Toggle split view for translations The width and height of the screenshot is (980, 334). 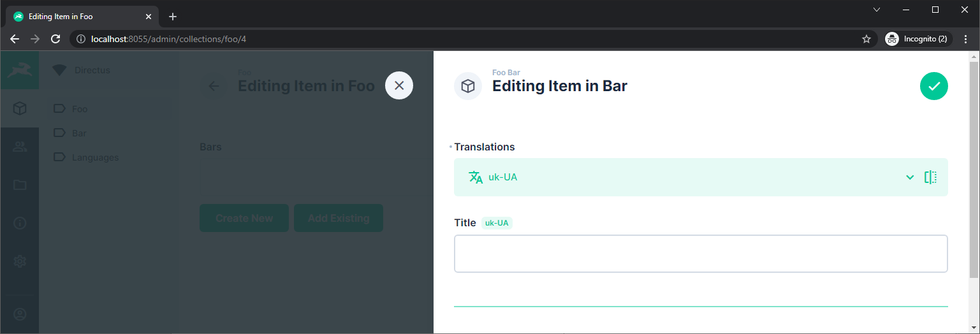930,177
